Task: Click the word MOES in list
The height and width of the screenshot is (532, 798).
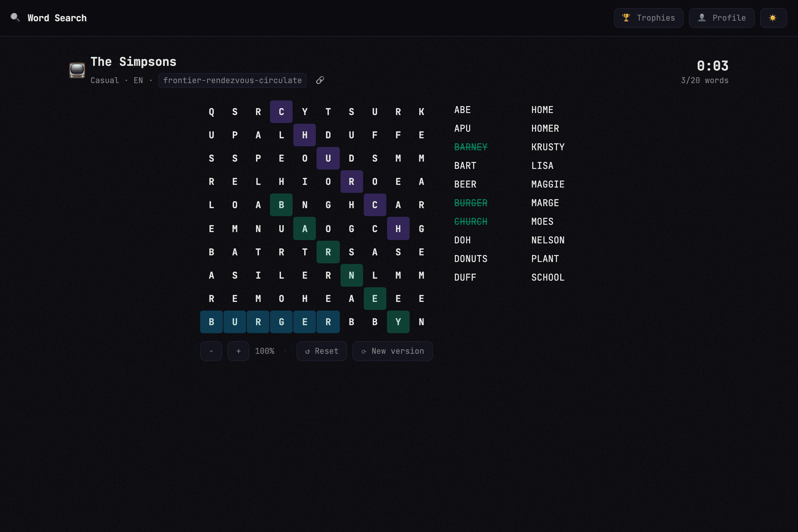Action: pyautogui.click(x=542, y=222)
